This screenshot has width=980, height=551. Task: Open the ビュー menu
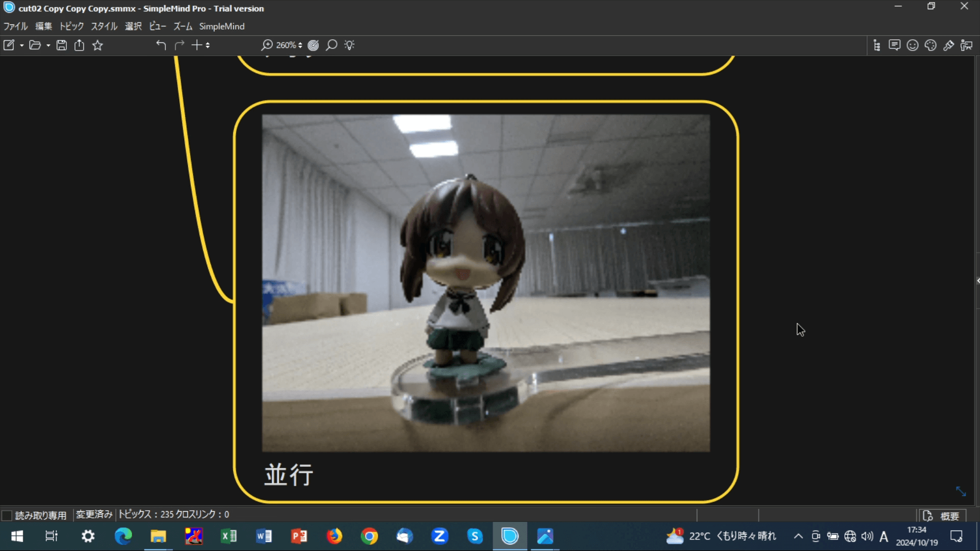point(158,27)
